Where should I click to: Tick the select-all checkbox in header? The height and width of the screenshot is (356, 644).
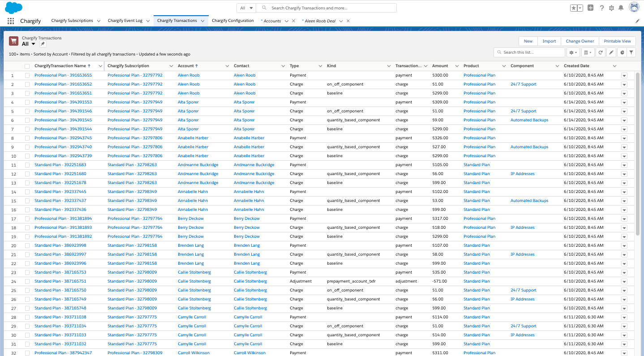[x=27, y=66]
